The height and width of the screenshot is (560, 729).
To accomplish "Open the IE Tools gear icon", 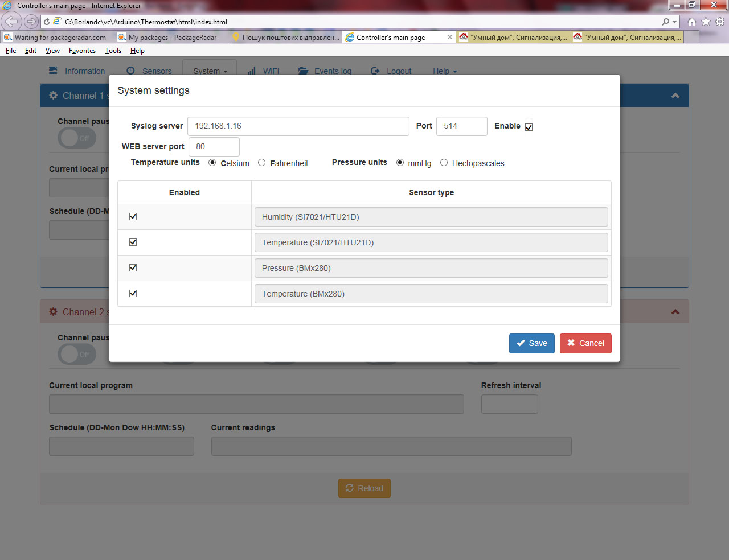I will [x=720, y=22].
